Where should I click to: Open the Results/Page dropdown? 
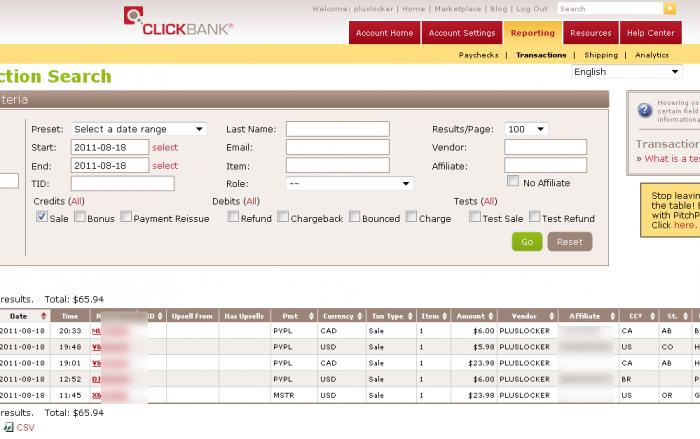[x=526, y=129]
